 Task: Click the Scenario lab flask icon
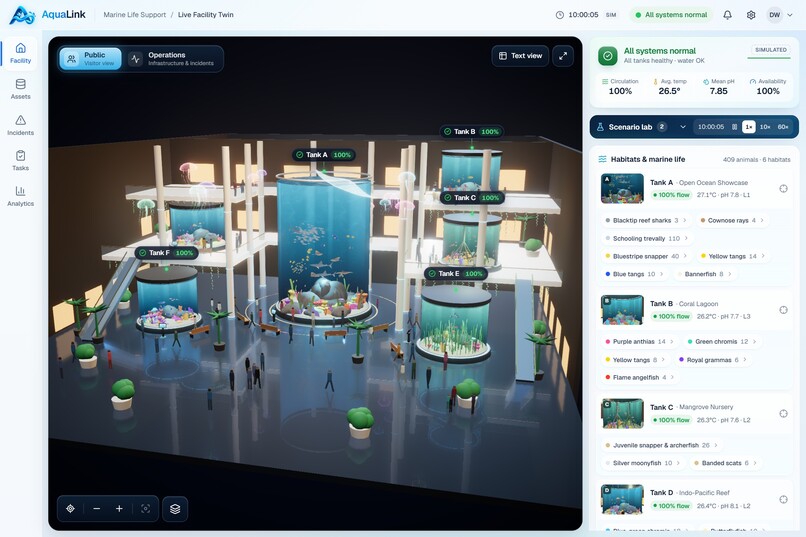point(600,127)
